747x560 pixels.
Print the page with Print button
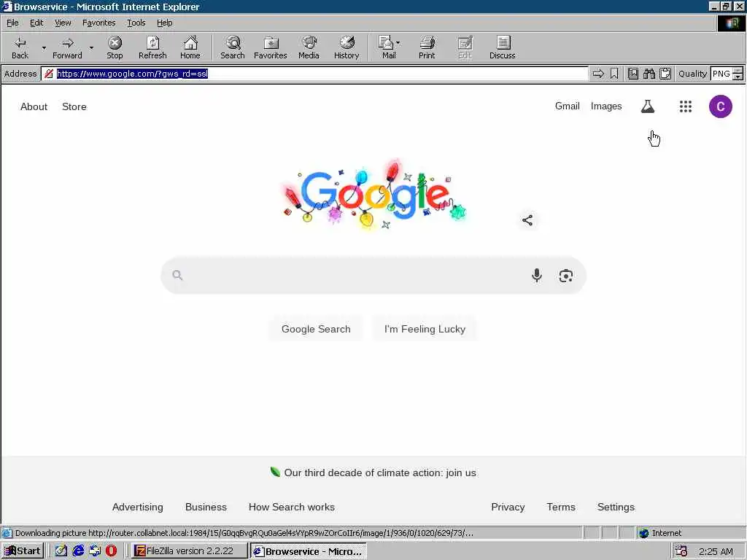click(x=427, y=47)
